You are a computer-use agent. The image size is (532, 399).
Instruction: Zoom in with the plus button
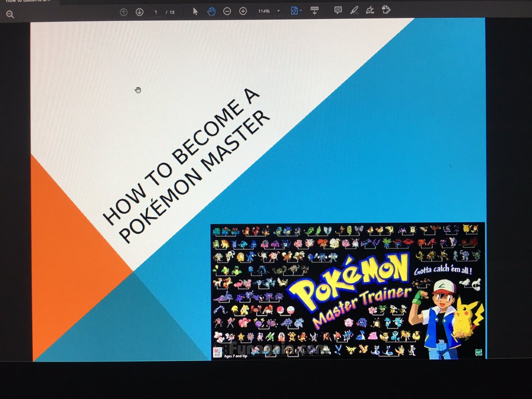(243, 12)
